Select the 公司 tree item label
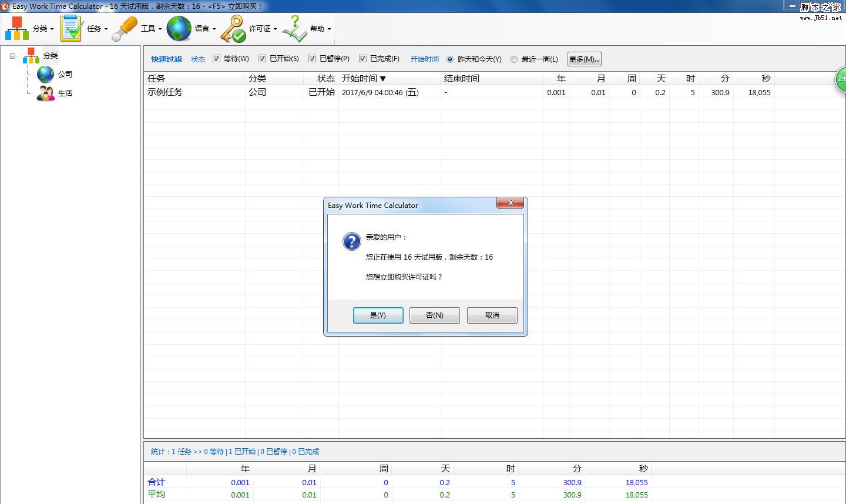The width and height of the screenshot is (846, 504). 65,75
